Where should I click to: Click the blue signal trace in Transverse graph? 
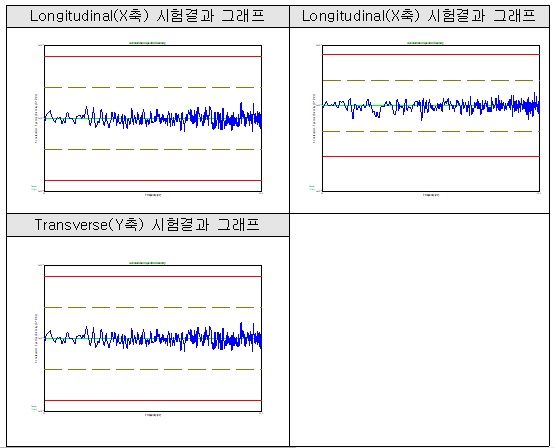(153, 338)
